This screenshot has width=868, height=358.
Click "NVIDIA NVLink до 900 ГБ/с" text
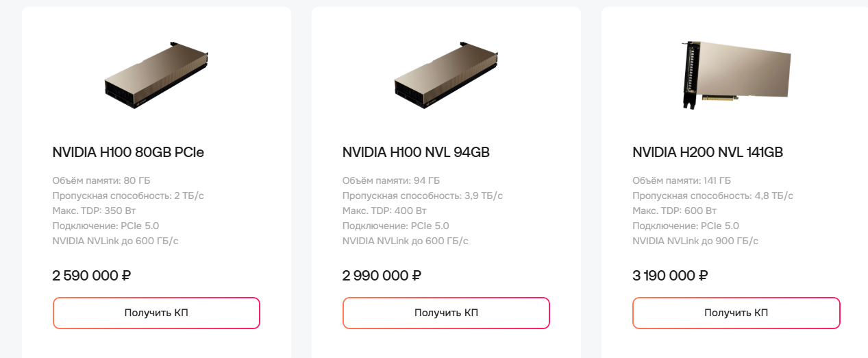(x=695, y=241)
